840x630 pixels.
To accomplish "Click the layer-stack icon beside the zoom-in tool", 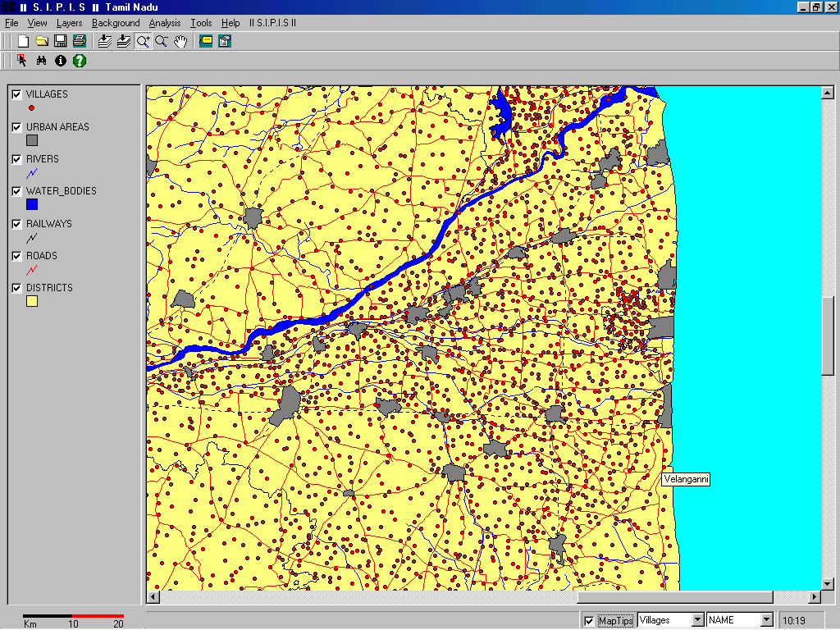I will click(x=124, y=41).
